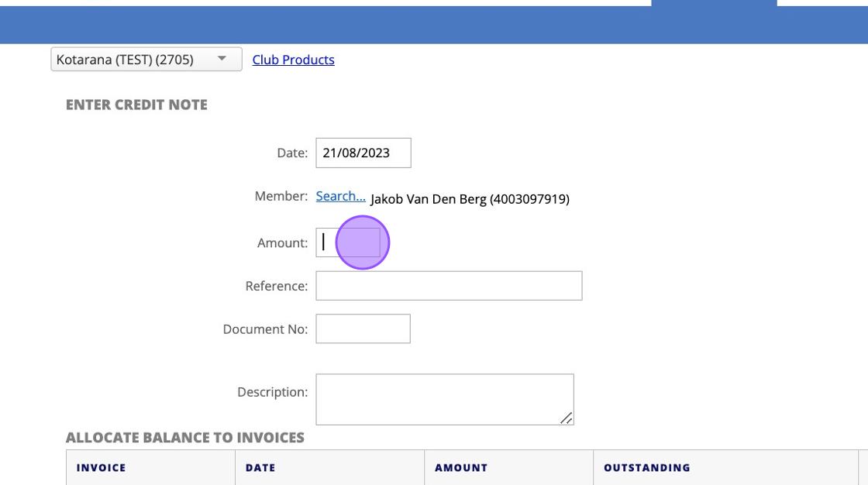Click the AMOUNT column header
The image size is (868, 485).
(461, 468)
